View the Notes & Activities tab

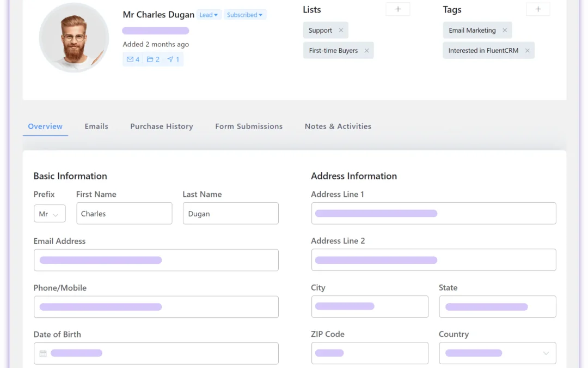click(x=338, y=126)
